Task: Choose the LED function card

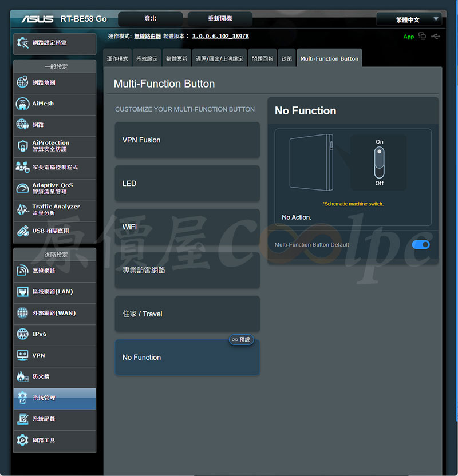Action: (187, 184)
